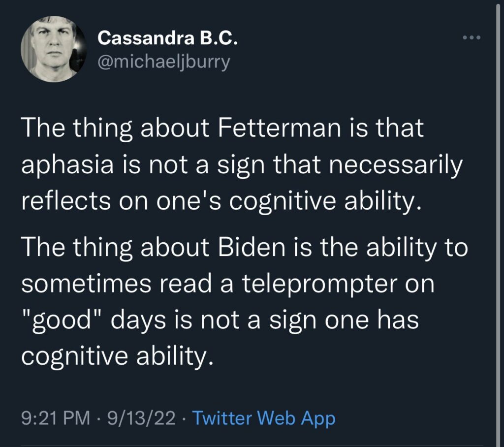The height and width of the screenshot is (447, 504).
Task: Click the word Fetterman in the tweet
Action: 279,128
